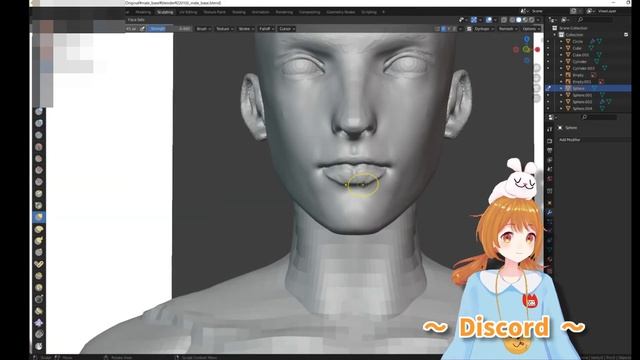The width and height of the screenshot is (640, 360).
Task: Open the Falloff dropdown
Action: (x=267, y=29)
